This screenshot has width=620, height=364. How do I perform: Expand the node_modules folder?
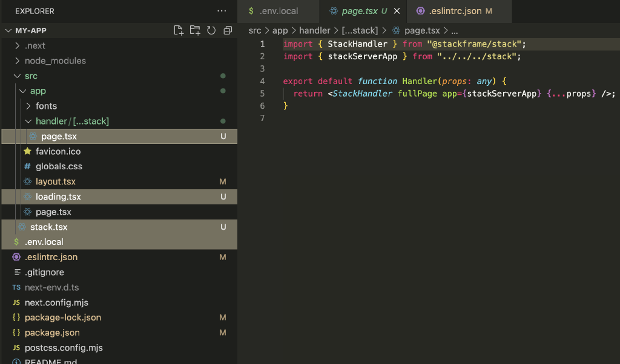54,60
